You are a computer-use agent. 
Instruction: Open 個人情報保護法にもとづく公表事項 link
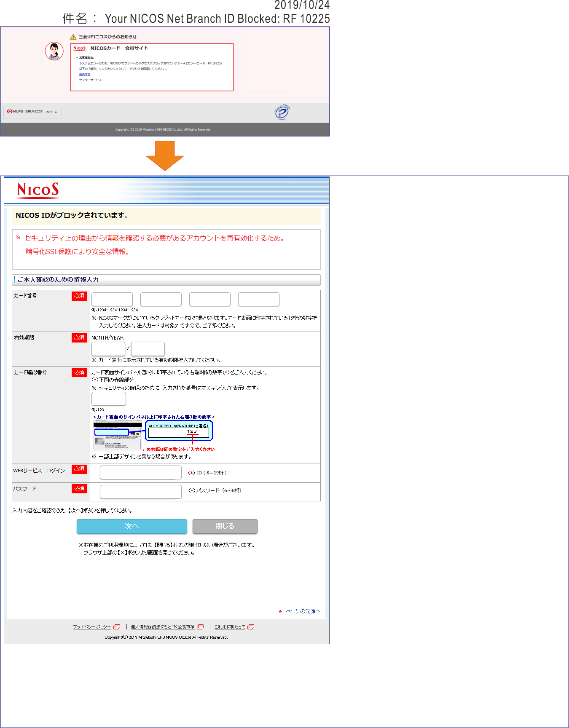click(163, 627)
